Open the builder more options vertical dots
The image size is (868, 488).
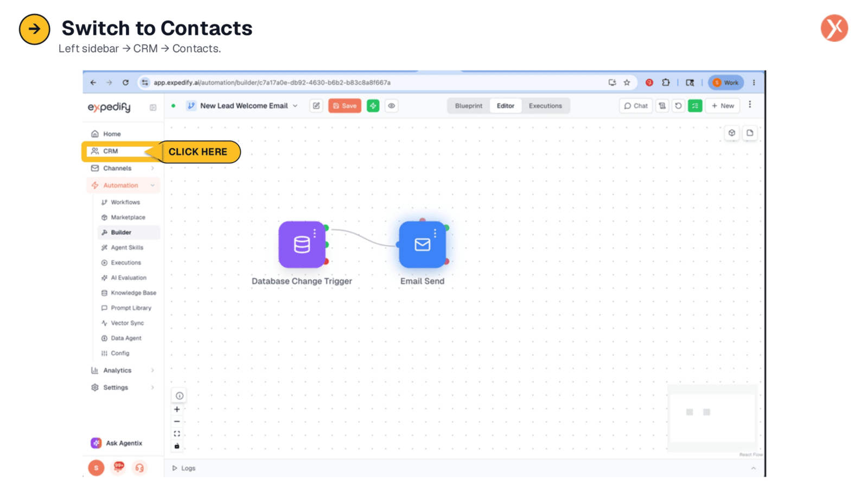point(750,104)
